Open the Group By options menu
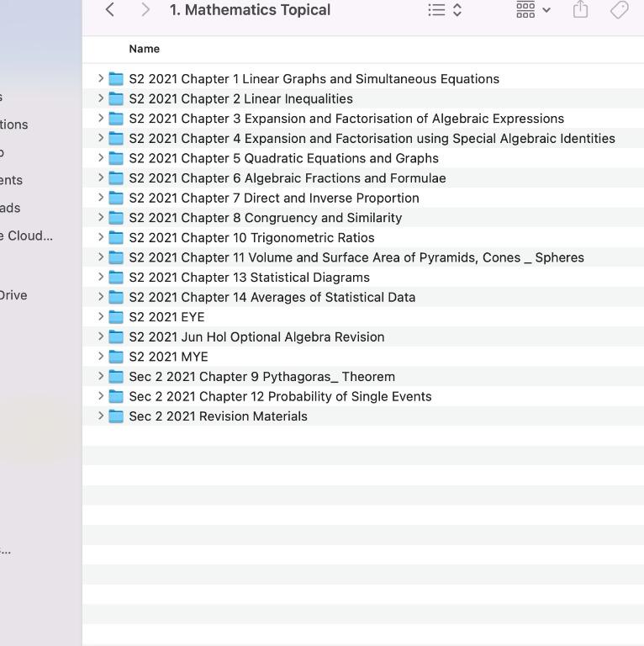The image size is (644, 646). pos(533,10)
